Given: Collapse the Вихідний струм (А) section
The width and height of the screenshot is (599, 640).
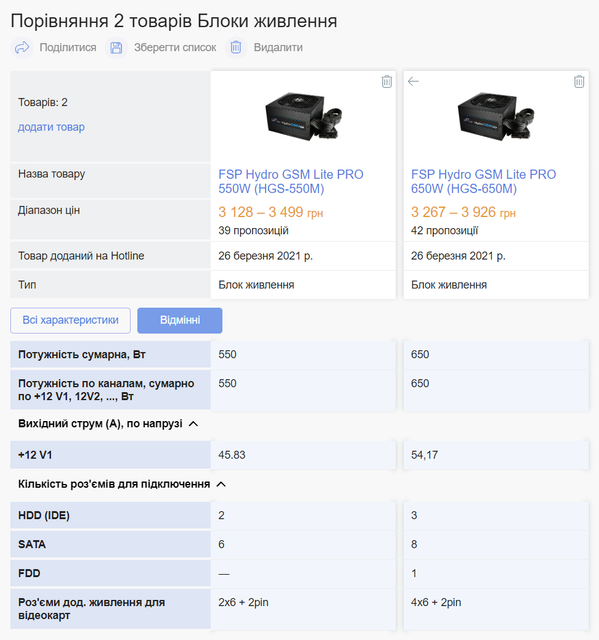Looking at the screenshot, I should point(194,424).
